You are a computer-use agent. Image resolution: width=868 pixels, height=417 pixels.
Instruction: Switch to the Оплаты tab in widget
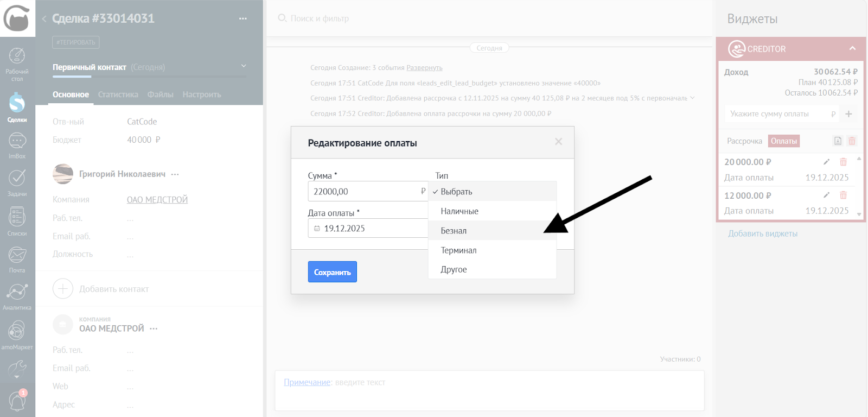(x=783, y=141)
